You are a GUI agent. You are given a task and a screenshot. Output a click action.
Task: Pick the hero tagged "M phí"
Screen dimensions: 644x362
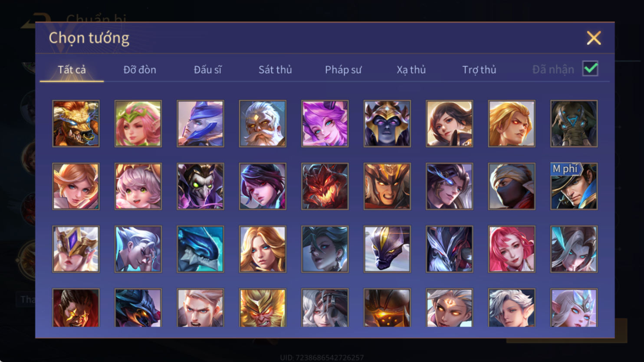tap(574, 186)
